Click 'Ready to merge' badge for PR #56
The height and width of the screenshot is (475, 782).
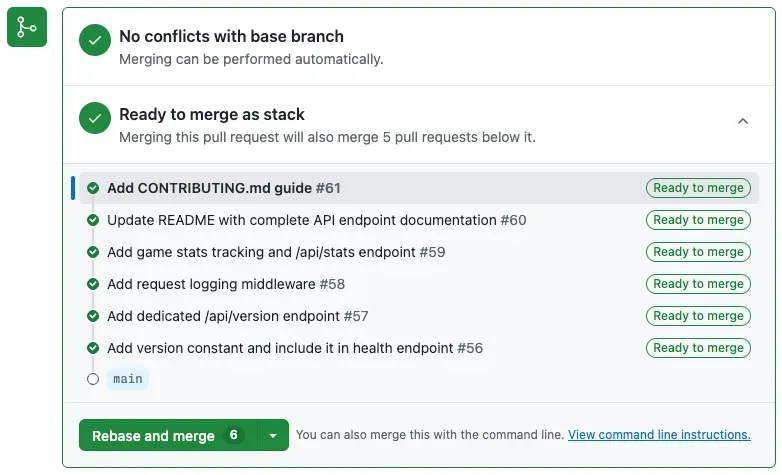point(698,348)
